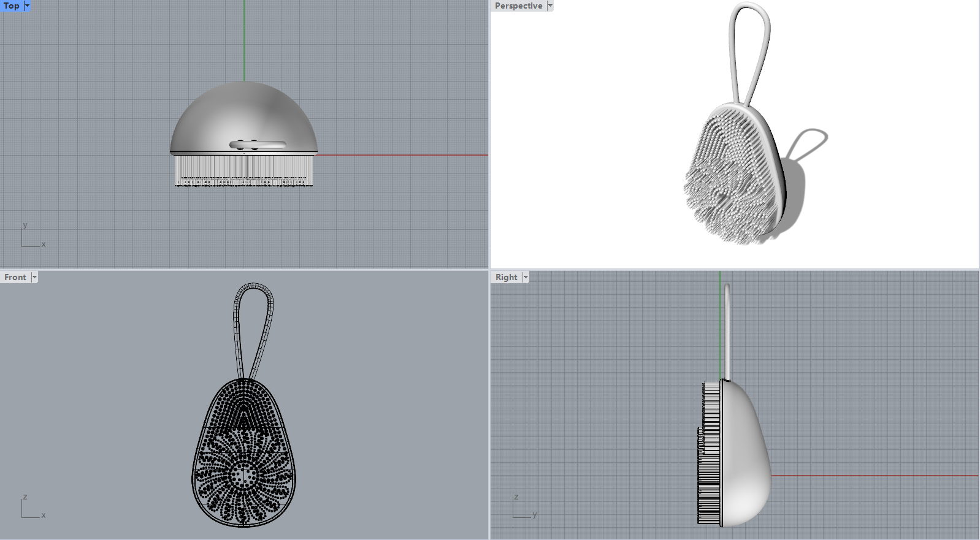
Task: Select the Right viewport title label
Action: pyautogui.click(x=506, y=277)
